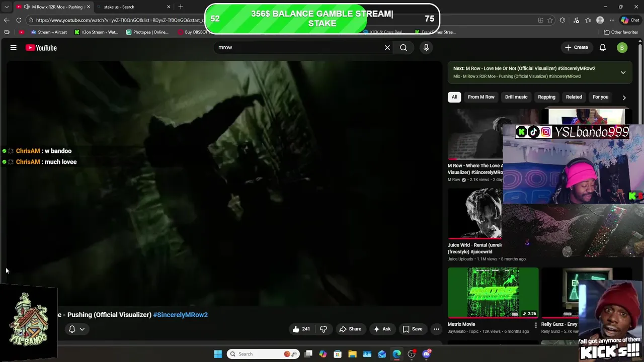Open a new browser tab
644x362 pixels.
point(181,7)
